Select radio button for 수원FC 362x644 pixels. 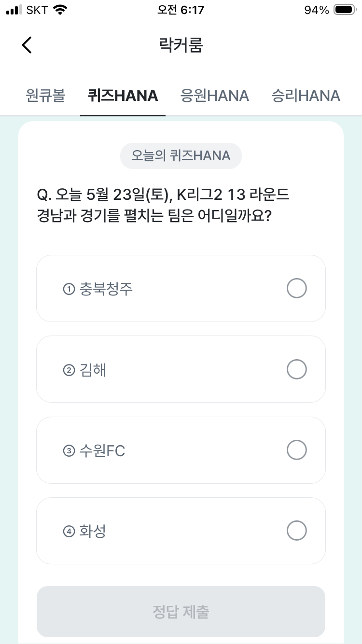click(296, 450)
